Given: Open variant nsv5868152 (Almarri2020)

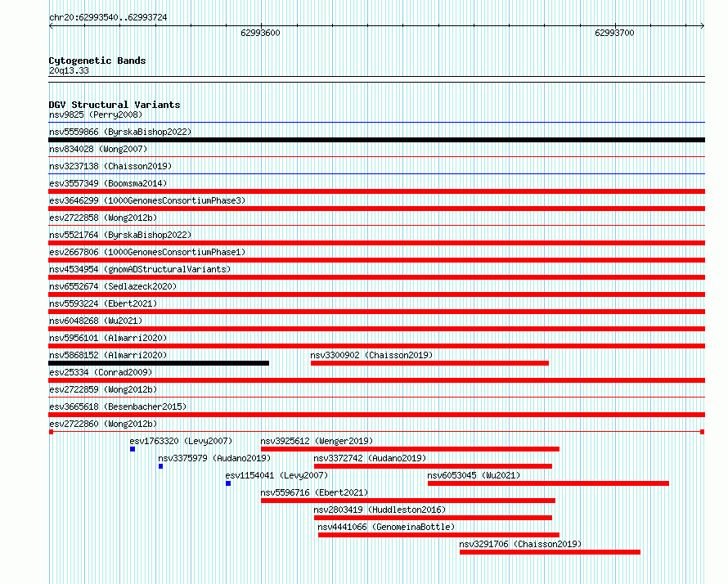Looking at the screenshot, I should tap(108, 355).
